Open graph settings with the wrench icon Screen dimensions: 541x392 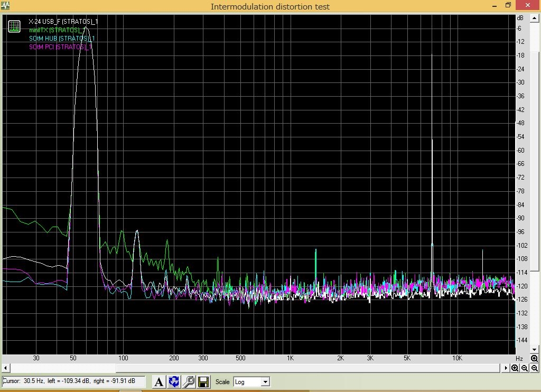pos(189,381)
